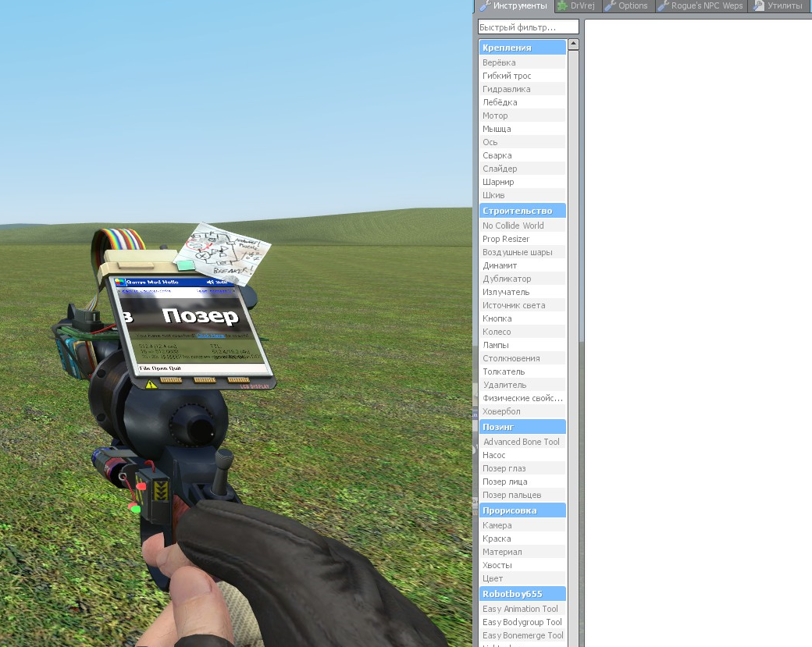Select the Easy Animation Tool
The image size is (812, 647).
pos(522,609)
